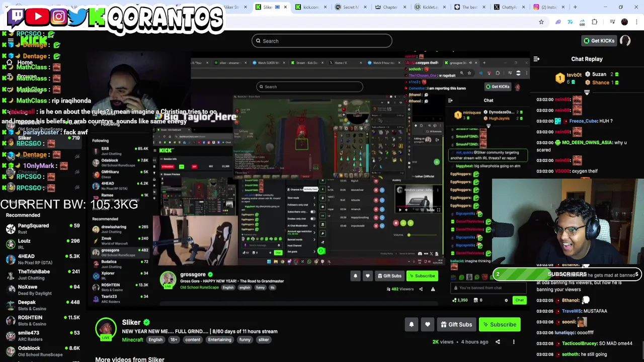Share the Sliker video with share icon

point(498,342)
